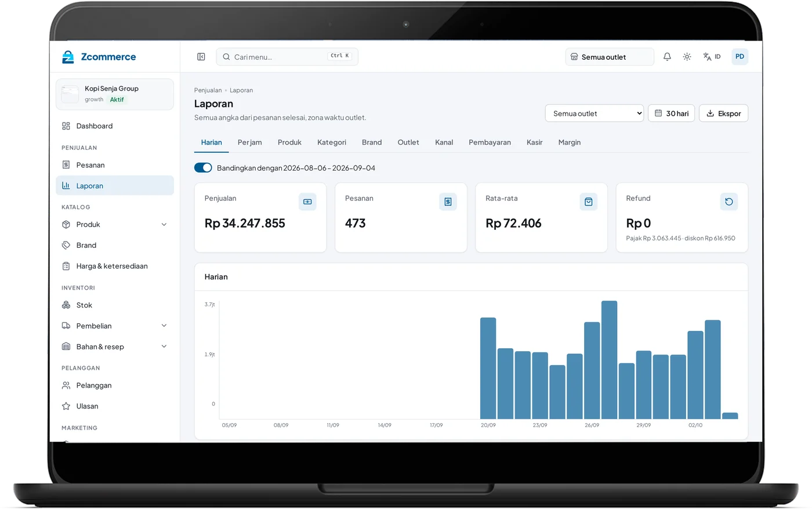Open Ulasan reviews page
The height and width of the screenshot is (509, 812).
(115, 406)
